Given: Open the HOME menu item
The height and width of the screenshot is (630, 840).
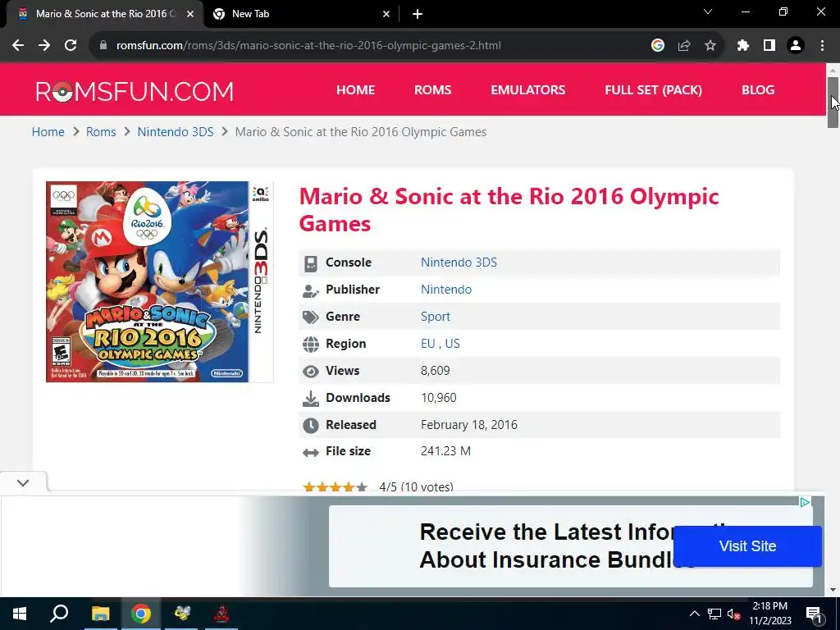Looking at the screenshot, I should (x=356, y=90).
